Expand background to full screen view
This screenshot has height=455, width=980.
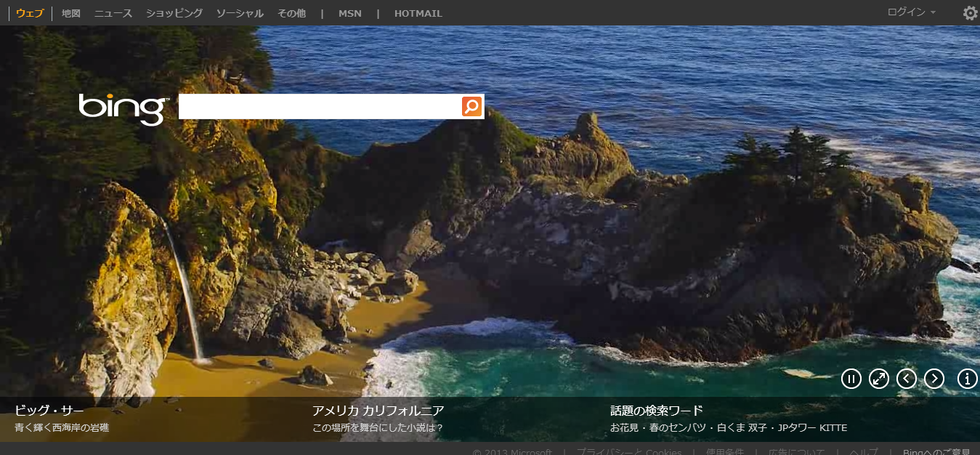(x=879, y=379)
